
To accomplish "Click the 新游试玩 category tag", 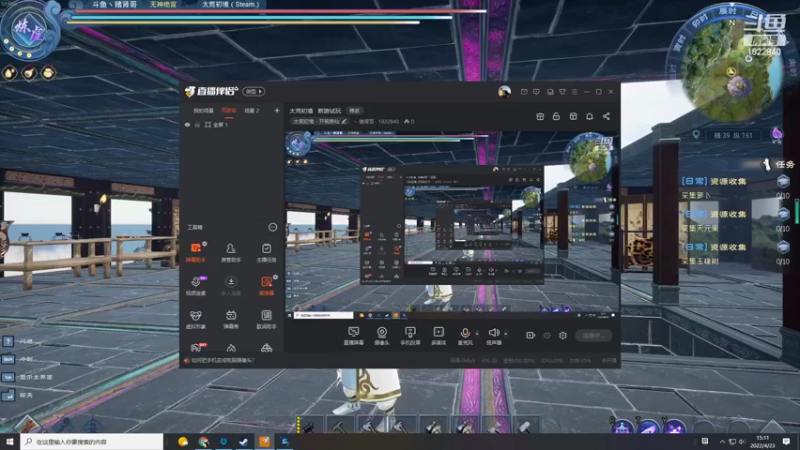I will coord(329,111).
